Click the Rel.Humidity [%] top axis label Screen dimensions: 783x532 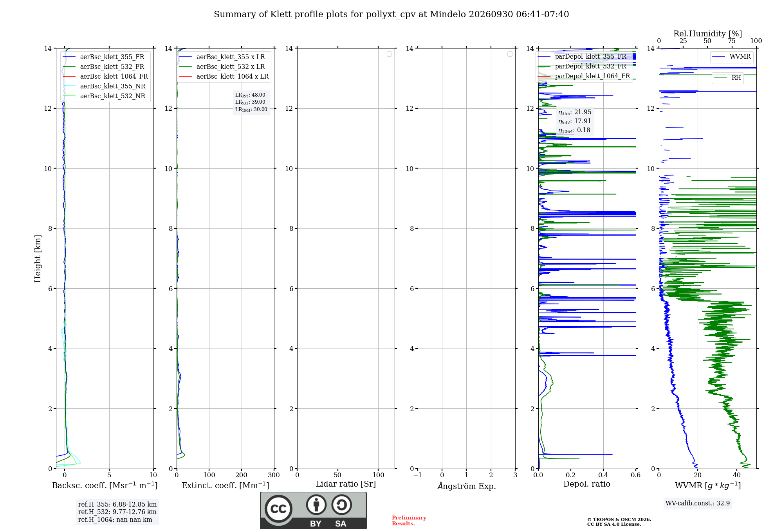tap(707, 34)
